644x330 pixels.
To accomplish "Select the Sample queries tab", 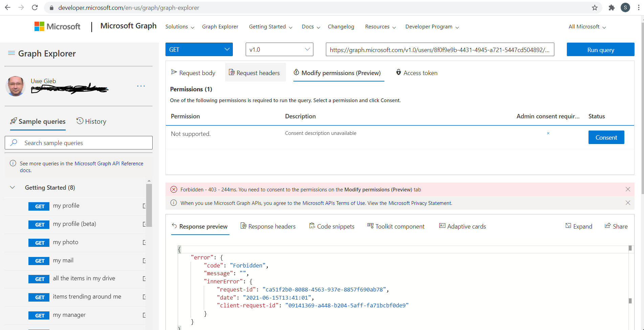I will (x=38, y=121).
